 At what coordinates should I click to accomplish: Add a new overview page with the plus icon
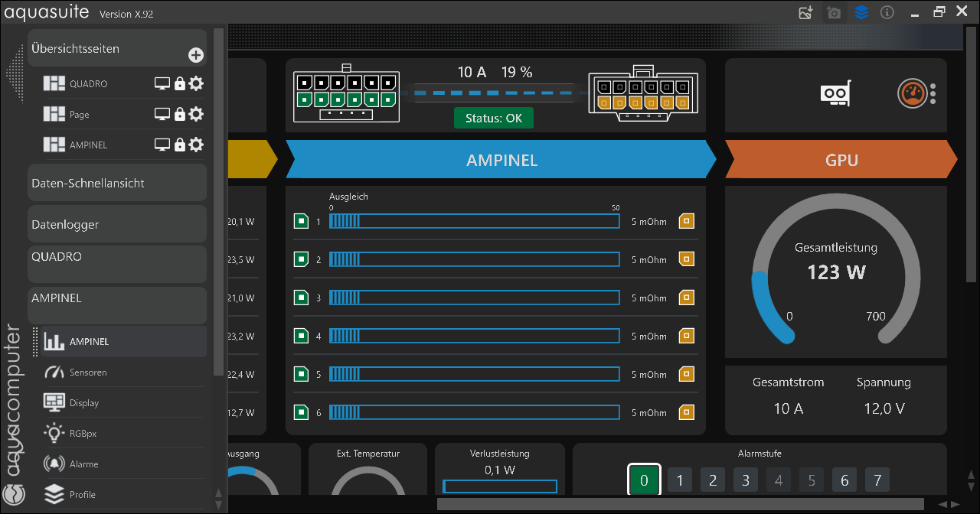(x=196, y=55)
